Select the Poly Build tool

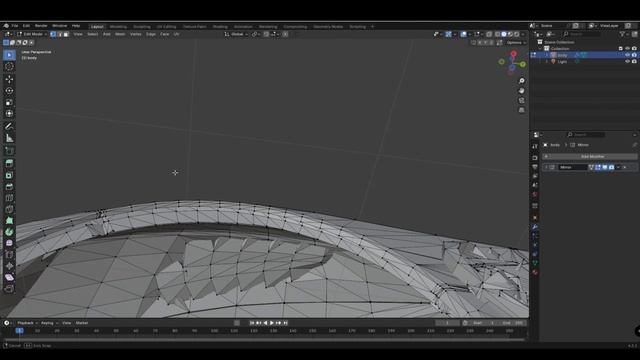[x=9, y=221]
